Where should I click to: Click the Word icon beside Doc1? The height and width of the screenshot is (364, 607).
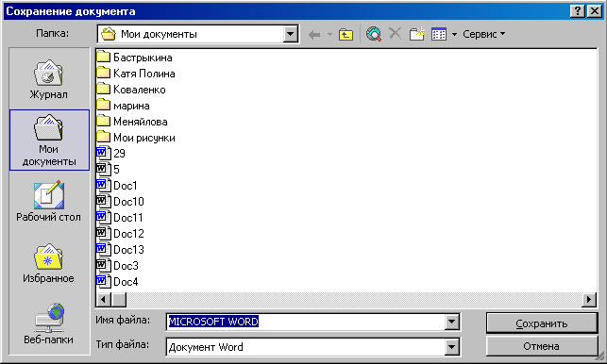tap(103, 185)
